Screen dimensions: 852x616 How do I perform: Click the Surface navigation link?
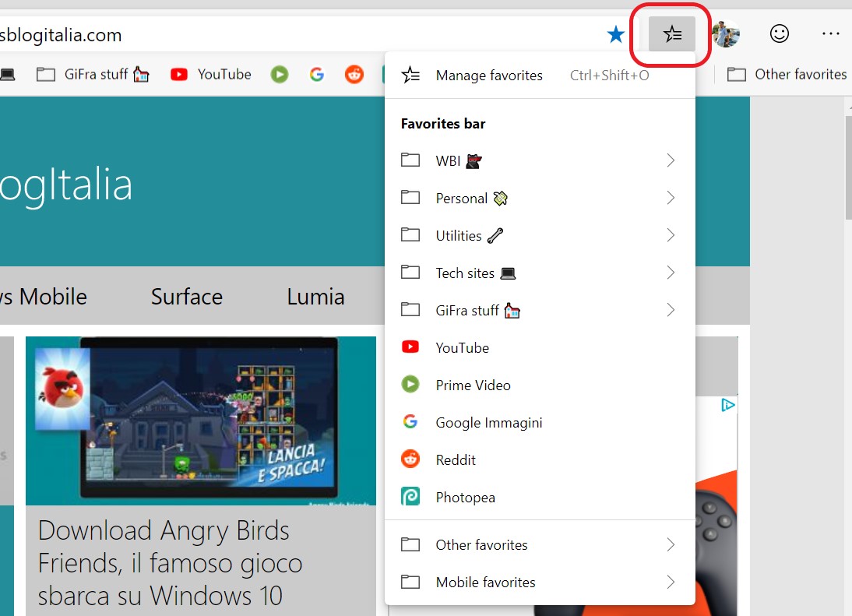pyautogui.click(x=186, y=297)
